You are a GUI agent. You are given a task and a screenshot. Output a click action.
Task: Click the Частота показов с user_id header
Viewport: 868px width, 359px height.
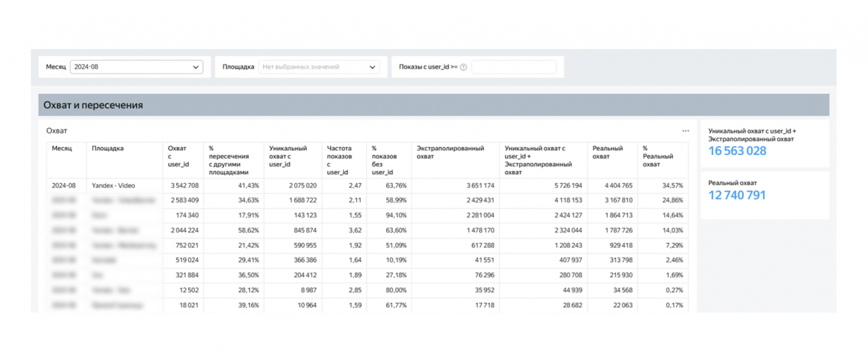point(339,160)
